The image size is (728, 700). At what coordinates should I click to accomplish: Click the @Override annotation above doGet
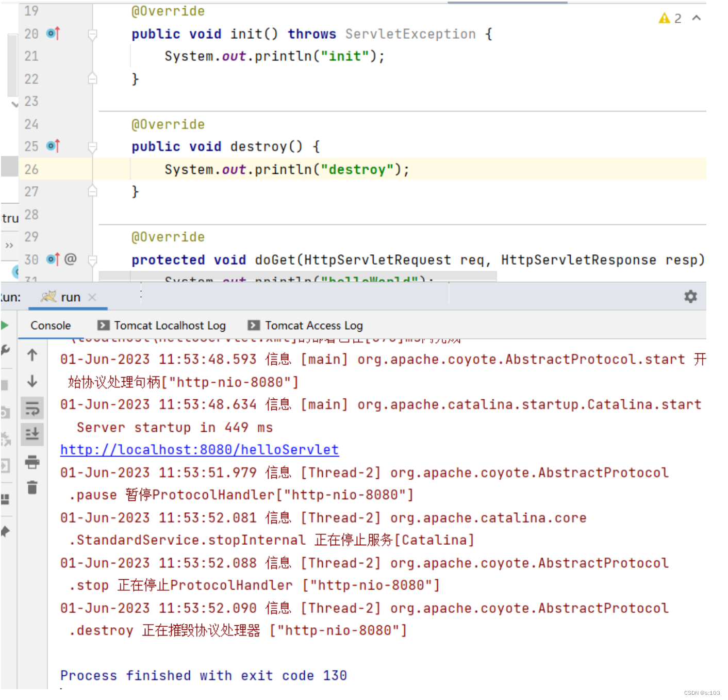coord(168,237)
